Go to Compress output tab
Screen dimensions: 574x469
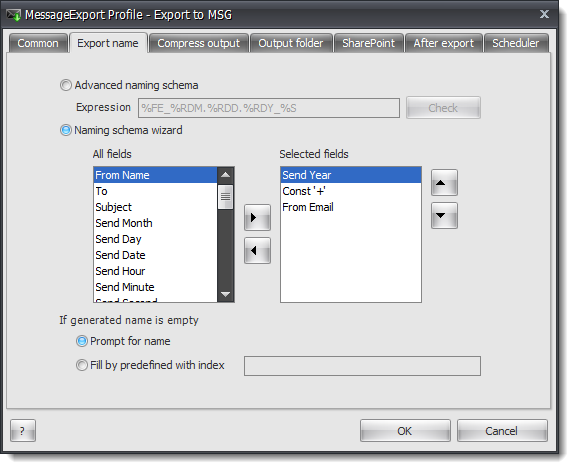pos(199,43)
